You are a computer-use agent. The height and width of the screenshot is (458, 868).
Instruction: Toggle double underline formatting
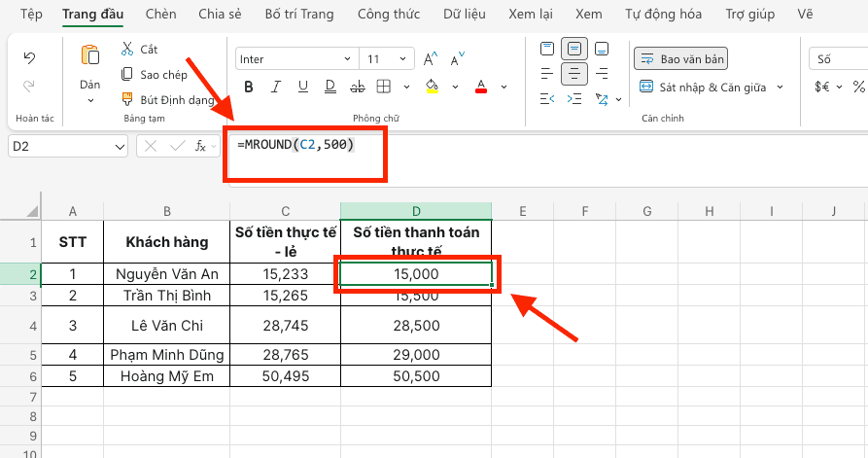[x=330, y=87]
